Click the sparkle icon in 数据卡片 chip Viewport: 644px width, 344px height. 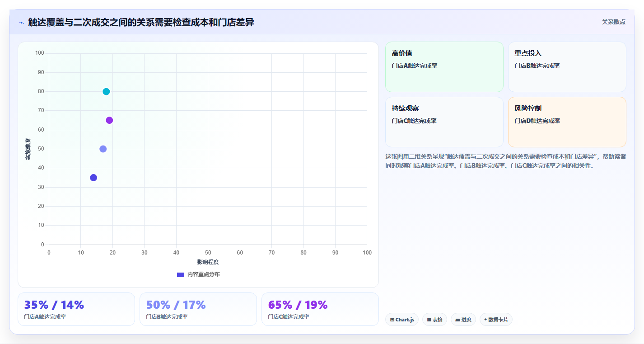485,320
